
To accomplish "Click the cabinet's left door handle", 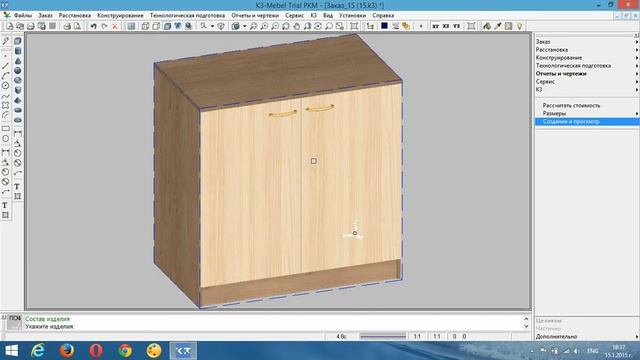I will point(283,113).
